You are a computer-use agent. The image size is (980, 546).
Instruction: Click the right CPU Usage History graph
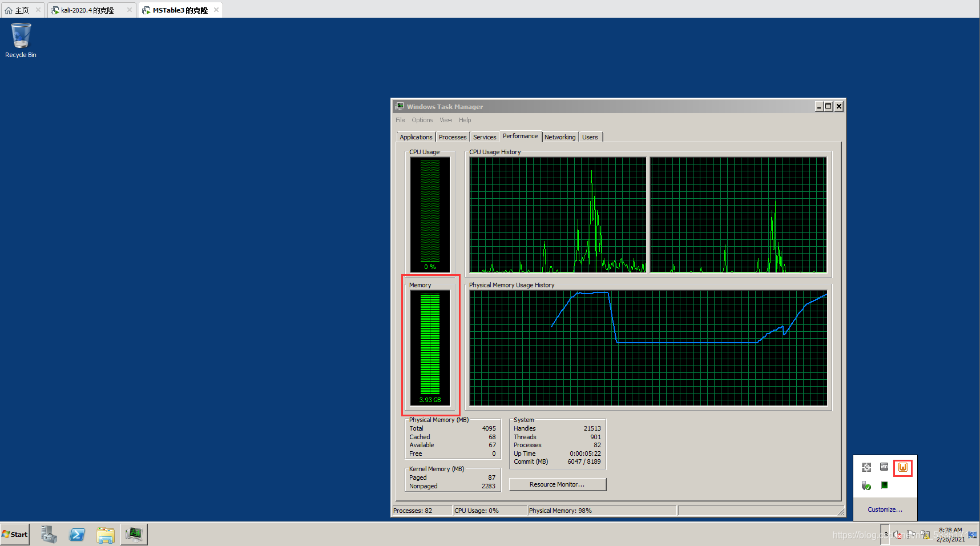[x=739, y=215]
